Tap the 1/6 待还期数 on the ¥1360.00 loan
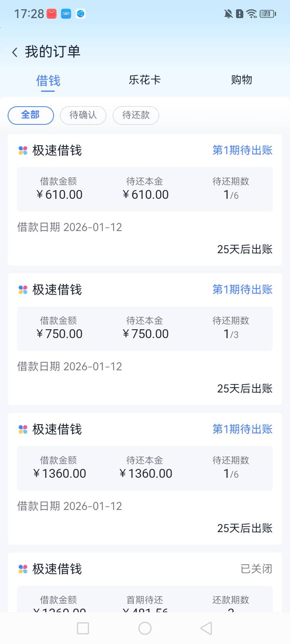The height and width of the screenshot is (644, 290). point(231,474)
